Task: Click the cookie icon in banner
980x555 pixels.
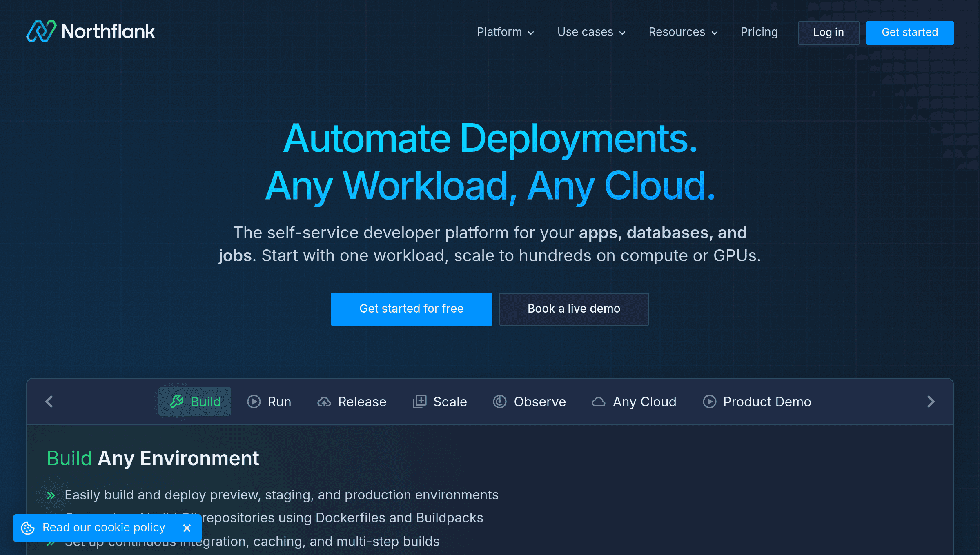Action: (28, 528)
